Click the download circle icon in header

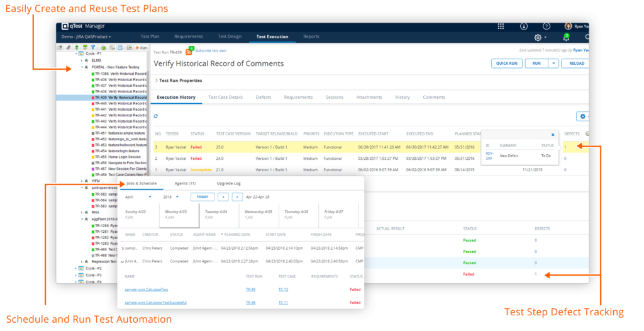tap(524, 26)
